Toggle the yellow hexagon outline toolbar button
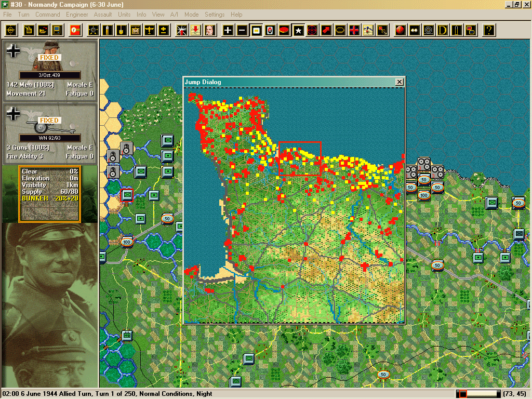Viewport: 532px width, 399px height. pos(340,30)
